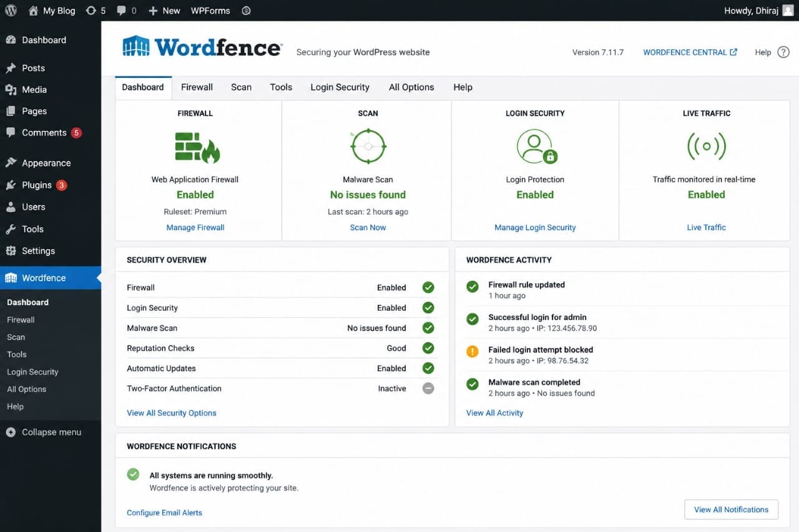
Task: Click the green check beside Firewall rule updated
Action: point(473,286)
